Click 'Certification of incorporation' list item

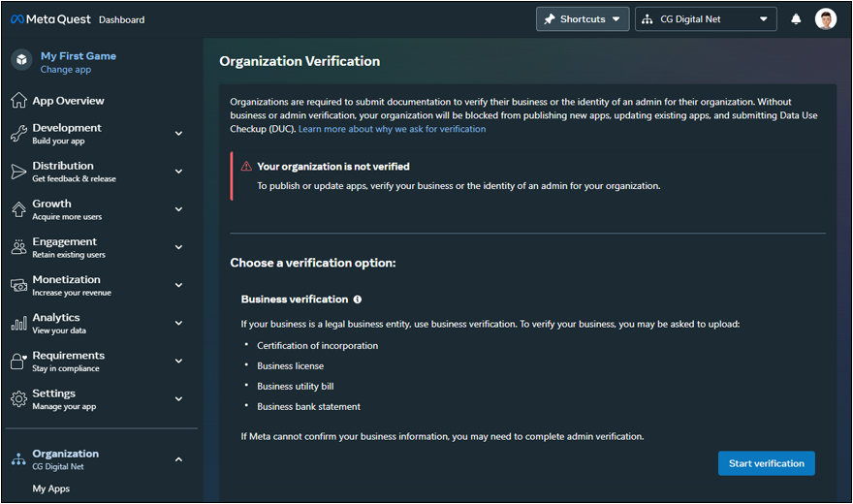(x=317, y=346)
